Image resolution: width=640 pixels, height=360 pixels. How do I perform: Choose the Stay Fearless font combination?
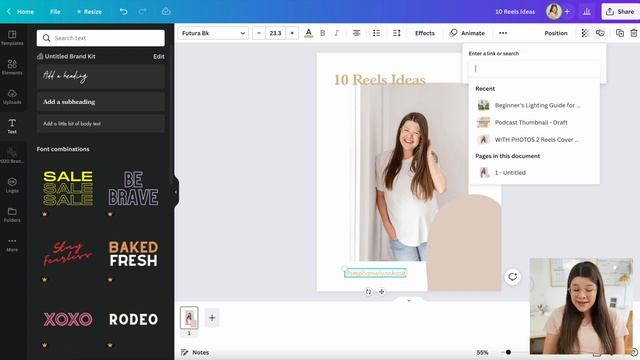pyautogui.click(x=68, y=253)
